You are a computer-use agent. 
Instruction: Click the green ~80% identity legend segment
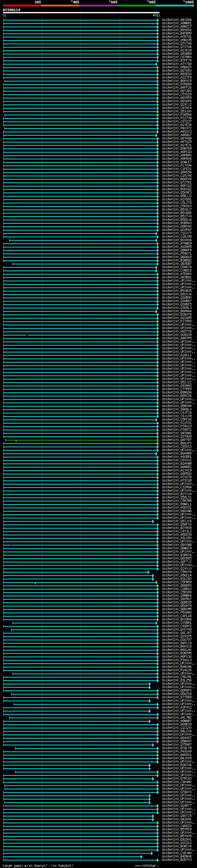pos(137,6)
